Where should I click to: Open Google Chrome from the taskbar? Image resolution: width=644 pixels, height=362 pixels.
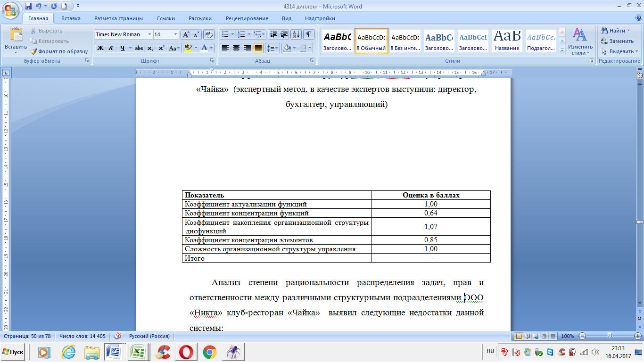pos(209,352)
